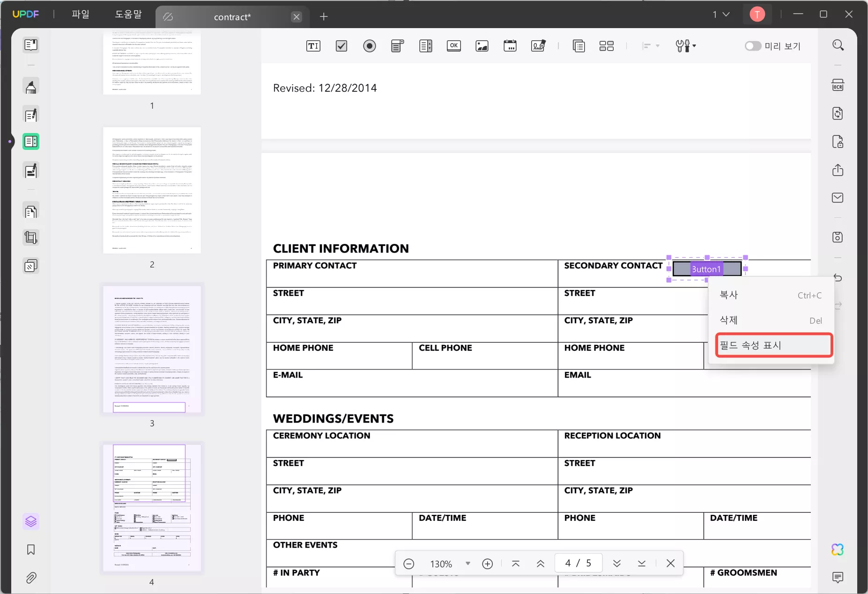
Task: Open the Comment highlighter tool
Action: coord(31,87)
